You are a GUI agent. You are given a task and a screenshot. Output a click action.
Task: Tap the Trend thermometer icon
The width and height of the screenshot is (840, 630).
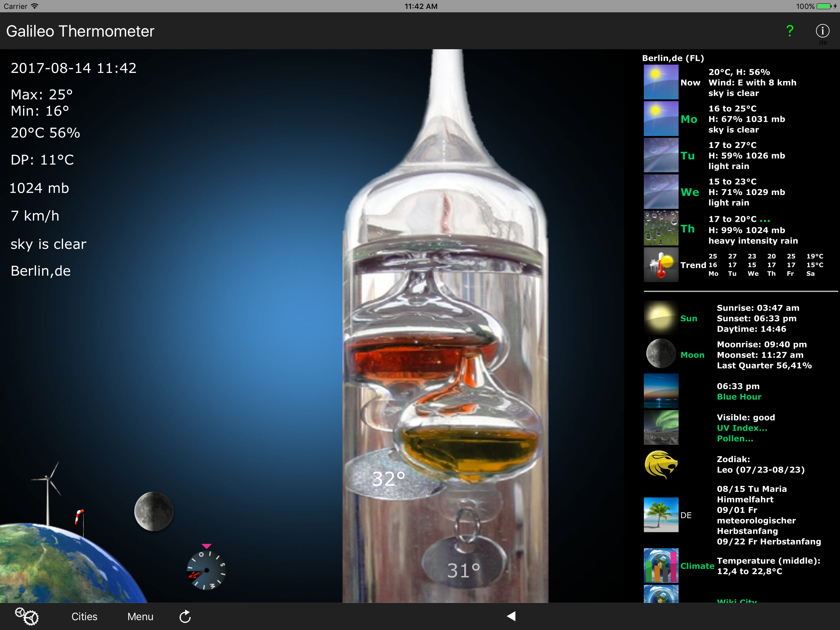tap(661, 265)
